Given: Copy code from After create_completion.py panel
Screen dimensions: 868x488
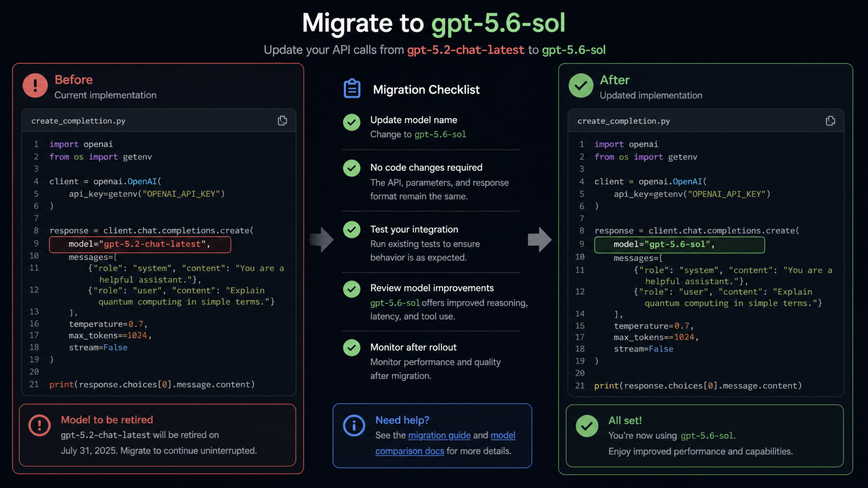Looking at the screenshot, I should [x=830, y=121].
